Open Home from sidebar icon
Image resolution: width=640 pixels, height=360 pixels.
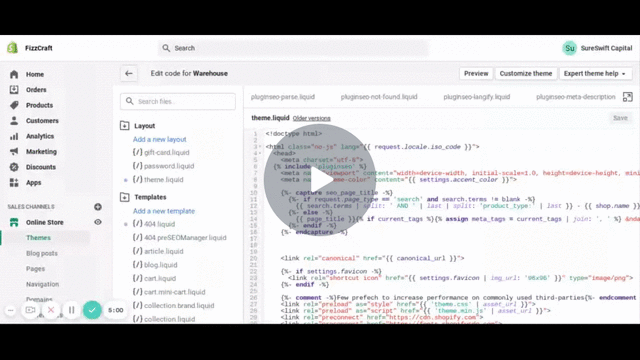[14, 74]
